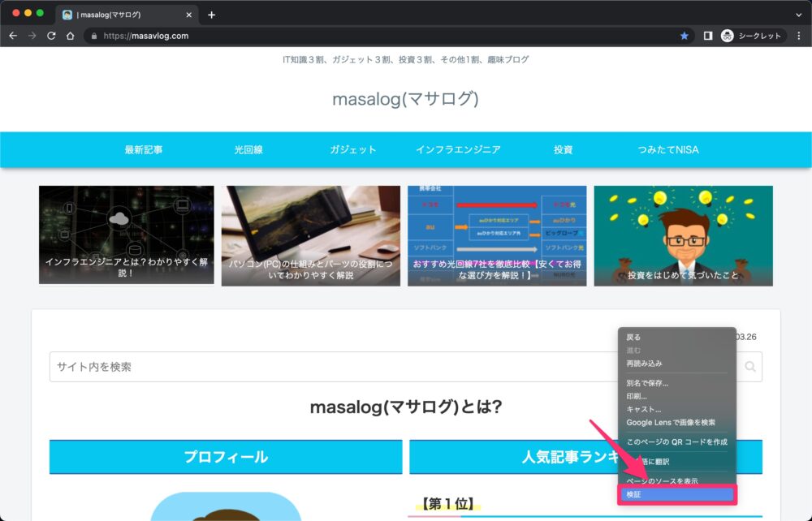Open the masalog(マサログ) site title link

point(405,98)
